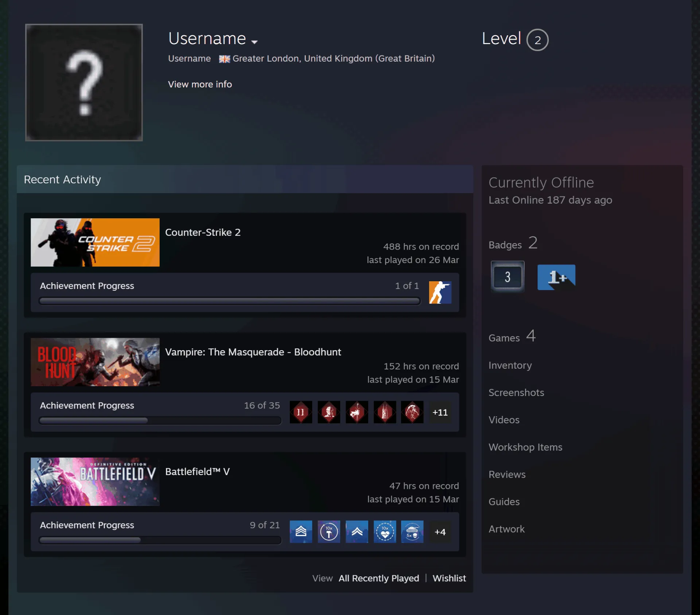The width and height of the screenshot is (700, 615).
Task: Open the Workshop Items link
Action: tap(525, 447)
